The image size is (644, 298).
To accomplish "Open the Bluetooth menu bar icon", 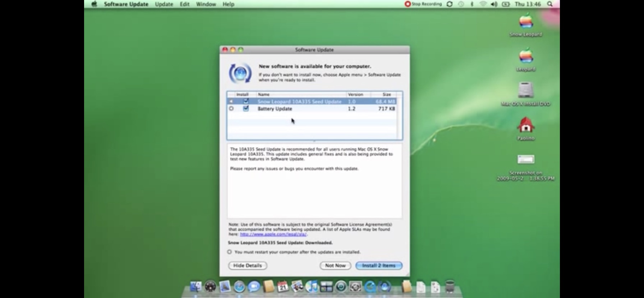I will [x=472, y=4].
